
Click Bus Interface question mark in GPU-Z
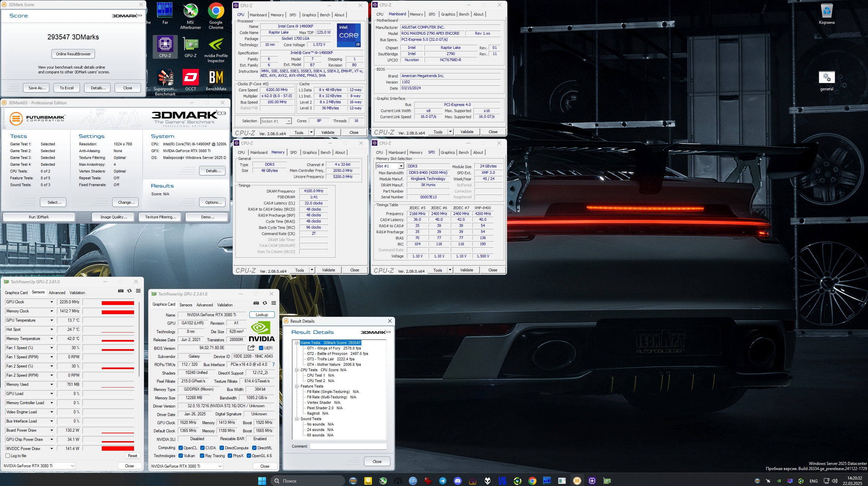(x=273, y=364)
